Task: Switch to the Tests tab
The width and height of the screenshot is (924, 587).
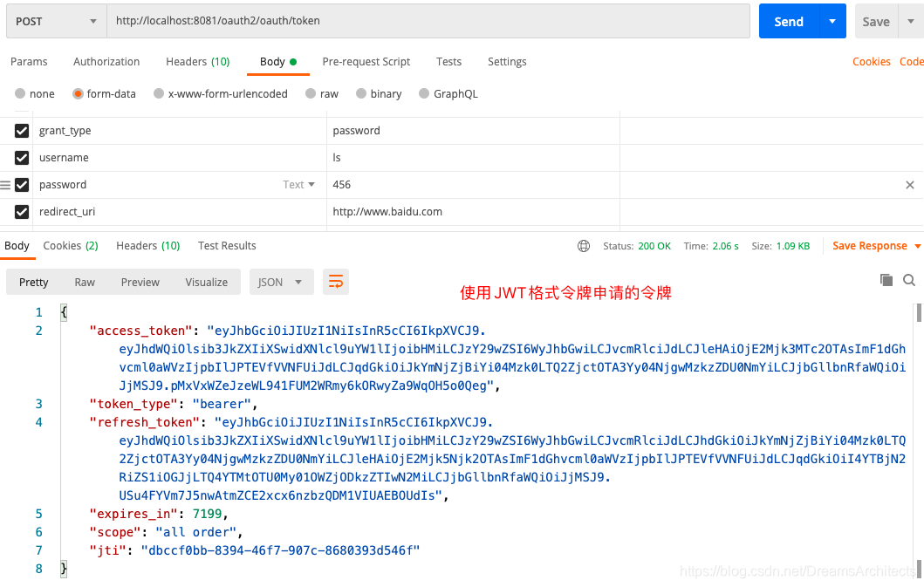Action: (x=449, y=62)
